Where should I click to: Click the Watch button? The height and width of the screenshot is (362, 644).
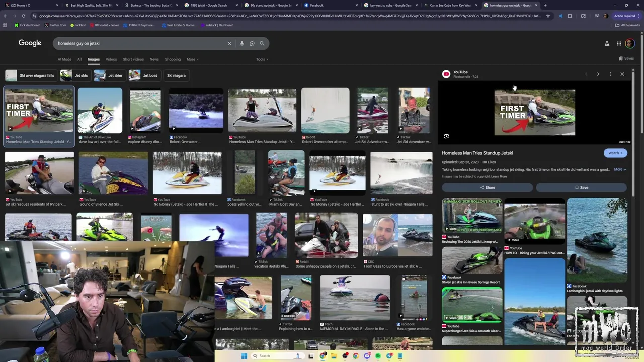(615, 153)
